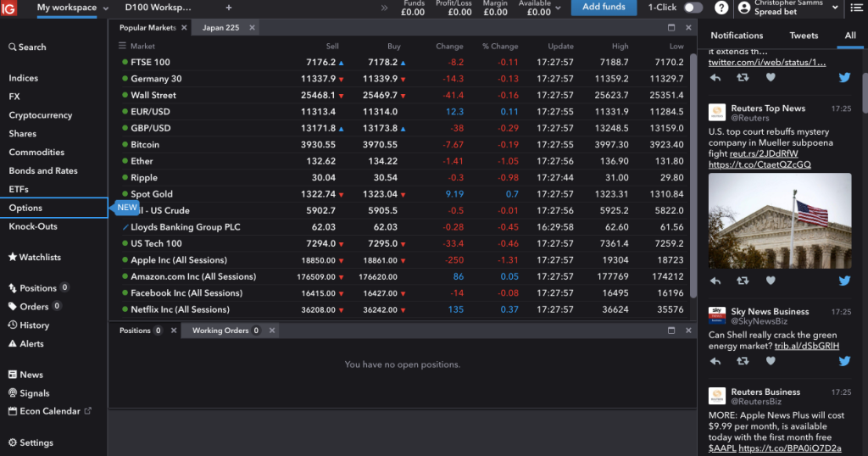The image size is (868, 456).
Task: Open Settings from the sidebar
Action: (31, 442)
